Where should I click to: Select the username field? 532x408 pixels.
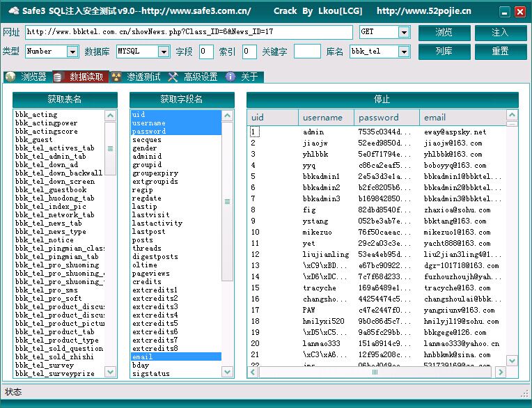(176, 123)
